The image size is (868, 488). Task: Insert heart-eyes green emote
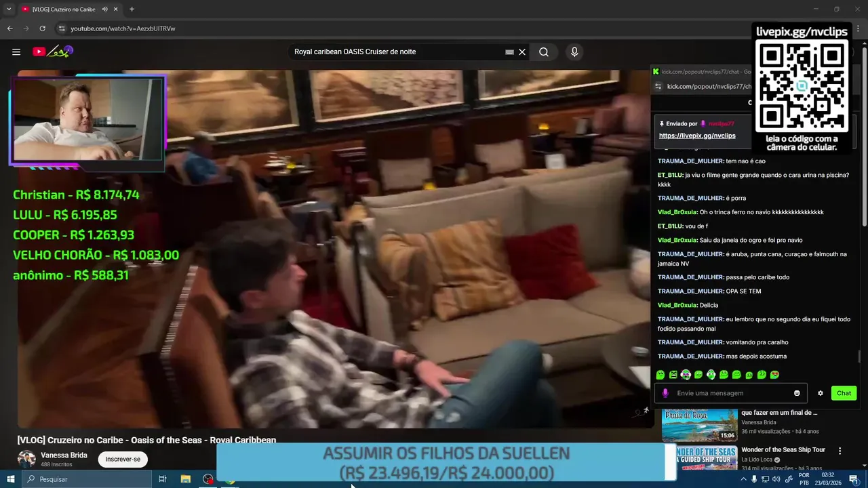click(x=774, y=375)
